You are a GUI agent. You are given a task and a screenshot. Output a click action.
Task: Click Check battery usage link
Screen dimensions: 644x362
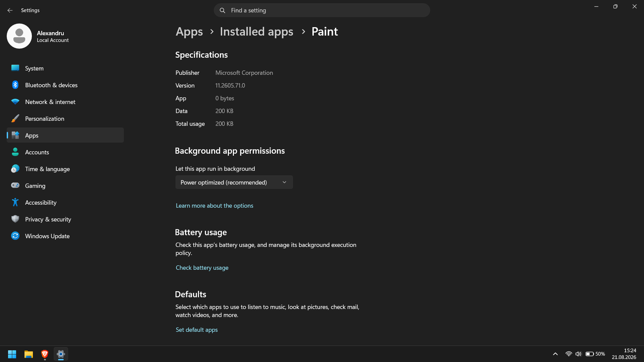click(202, 268)
